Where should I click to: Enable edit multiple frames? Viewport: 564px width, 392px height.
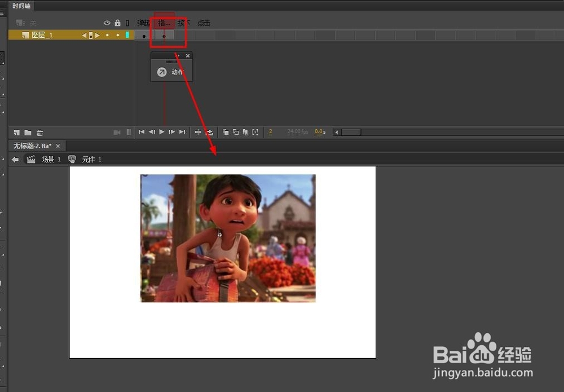click(x=245, y=133)
